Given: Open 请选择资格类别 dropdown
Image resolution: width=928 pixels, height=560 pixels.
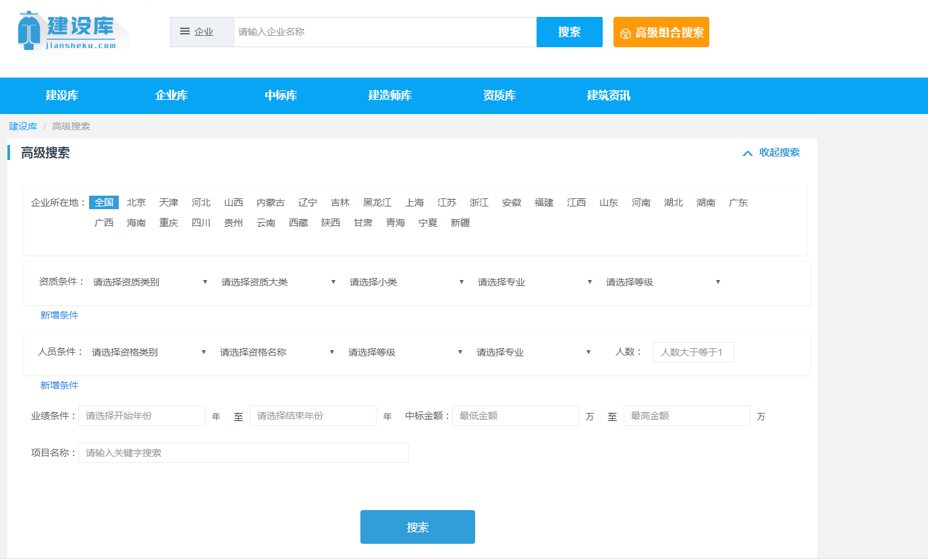Looking at the screenshot, I should coord(149,352).
